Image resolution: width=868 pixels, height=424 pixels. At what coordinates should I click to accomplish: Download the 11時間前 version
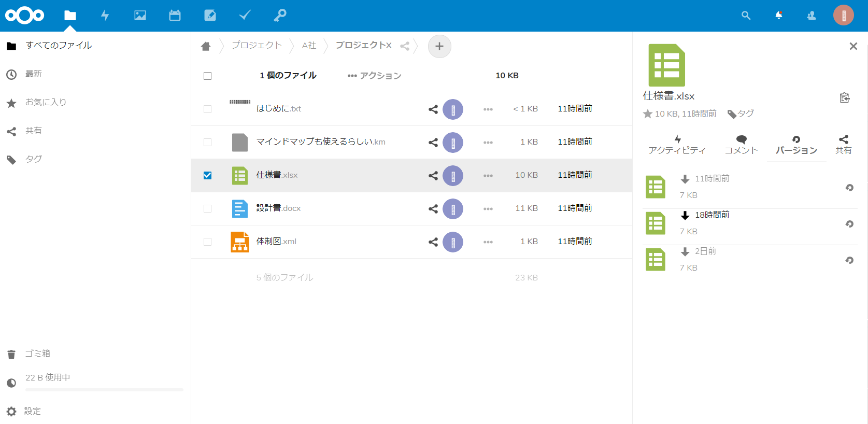685,179
